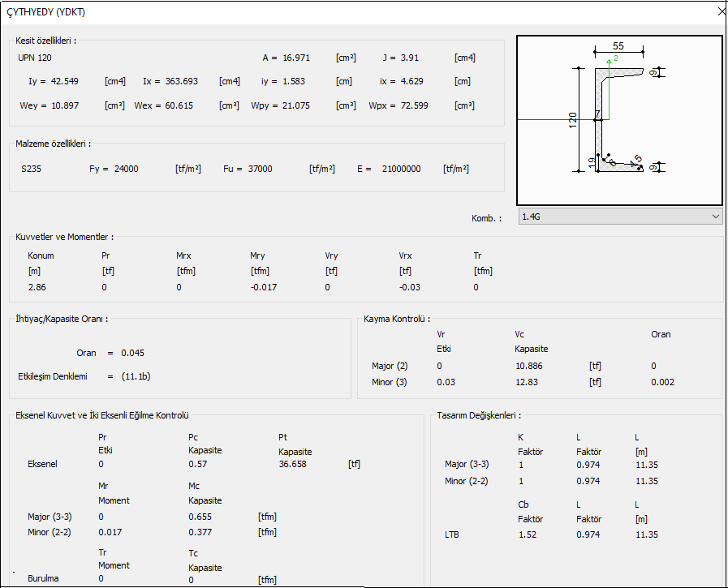The height and width of the screenshot is (588, 728).
Task: Click the elastic modulus E value 21000000
Action: (401, 169)
